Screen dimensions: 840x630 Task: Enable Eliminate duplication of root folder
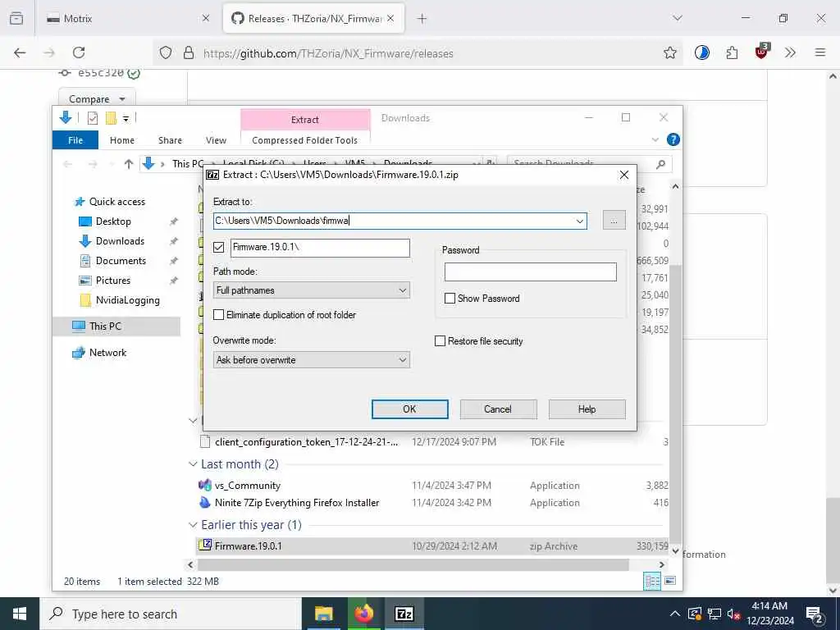click(218, 314)
